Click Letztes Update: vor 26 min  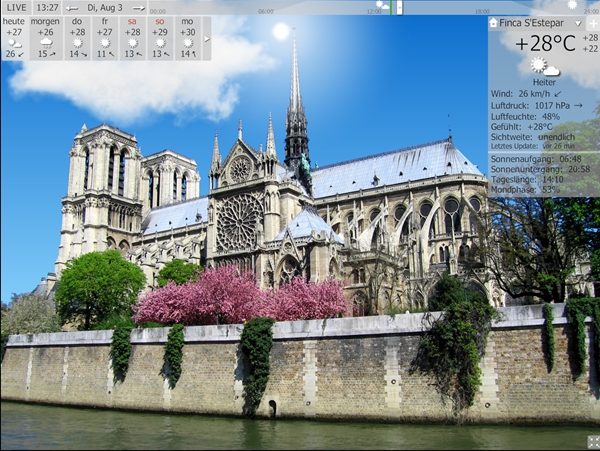click(x=533, y=146)
